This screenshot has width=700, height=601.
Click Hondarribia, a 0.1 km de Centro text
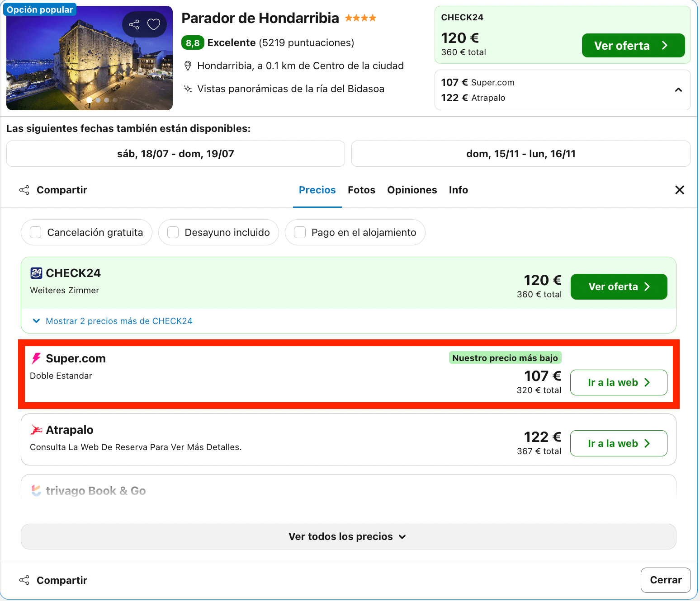(x=300, y=66)
